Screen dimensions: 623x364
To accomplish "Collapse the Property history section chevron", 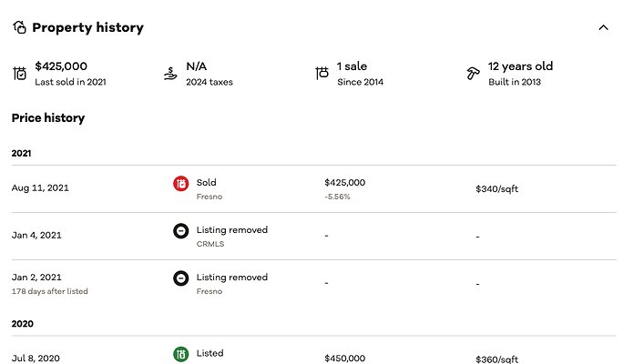I will 603,28.
